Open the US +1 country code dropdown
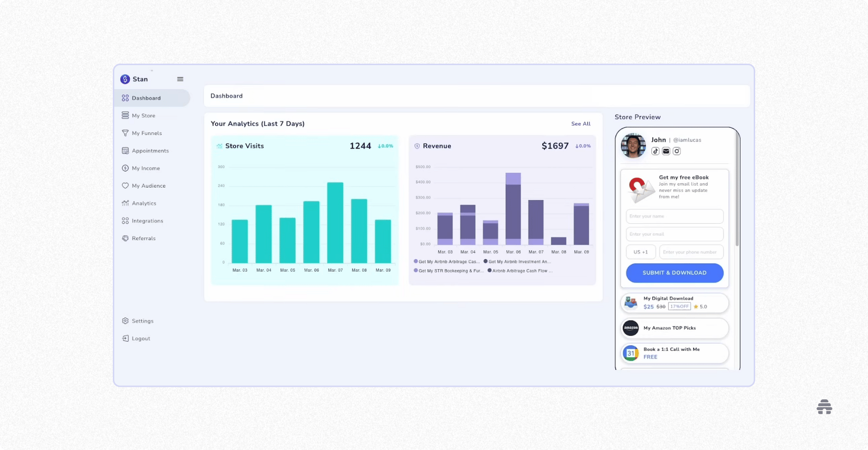Image resolution: width=868 pixels, height=450 pixels. 640,251
